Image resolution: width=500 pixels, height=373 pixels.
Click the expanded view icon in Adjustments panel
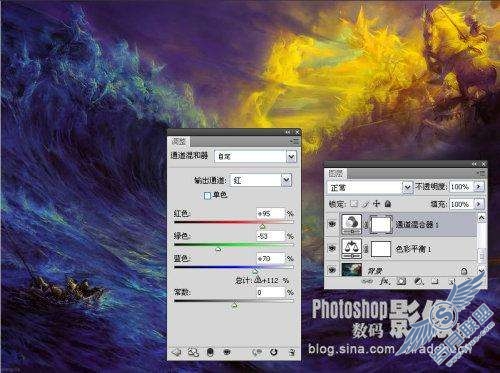193,352
